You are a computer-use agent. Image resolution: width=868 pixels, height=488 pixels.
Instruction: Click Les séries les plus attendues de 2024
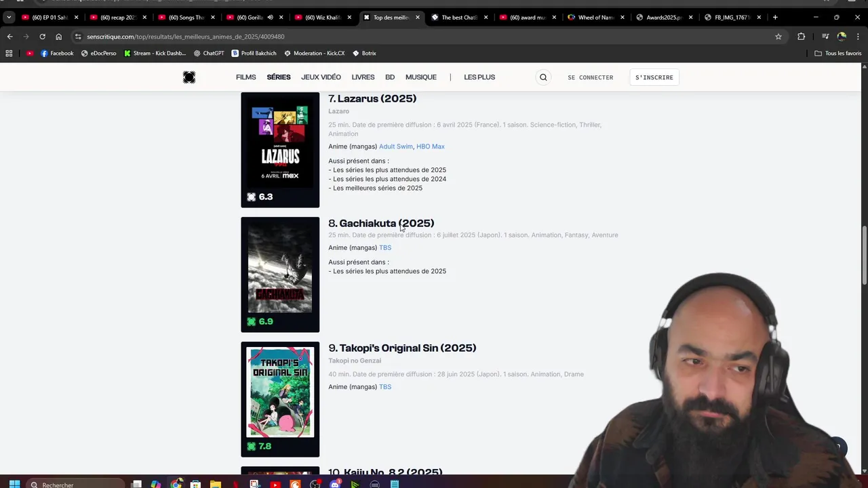tap(389, 179)
